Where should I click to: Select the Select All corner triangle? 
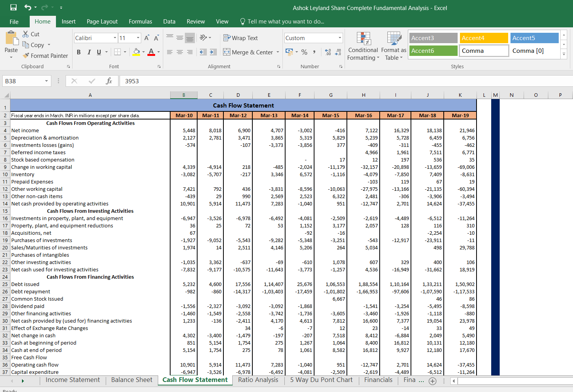pos(5,95)
